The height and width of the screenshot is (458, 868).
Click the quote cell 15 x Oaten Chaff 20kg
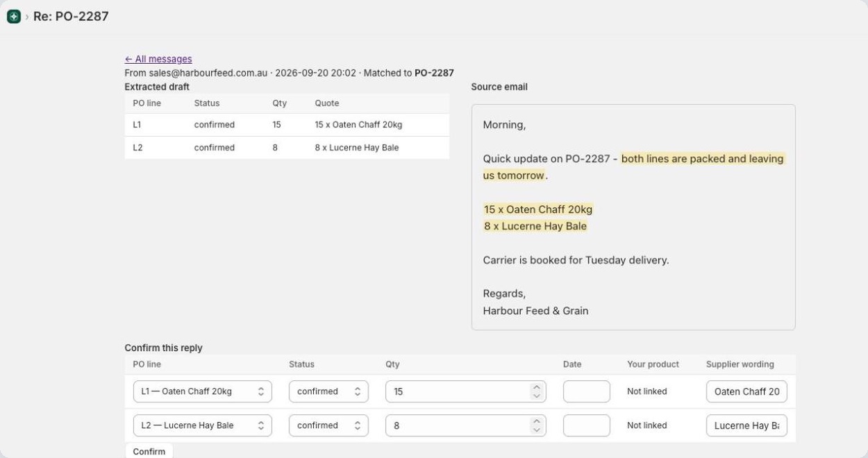click(358, 125)
